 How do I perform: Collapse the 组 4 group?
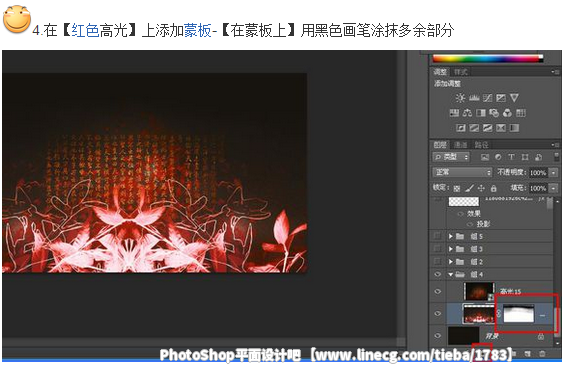[x=451, y=274]
